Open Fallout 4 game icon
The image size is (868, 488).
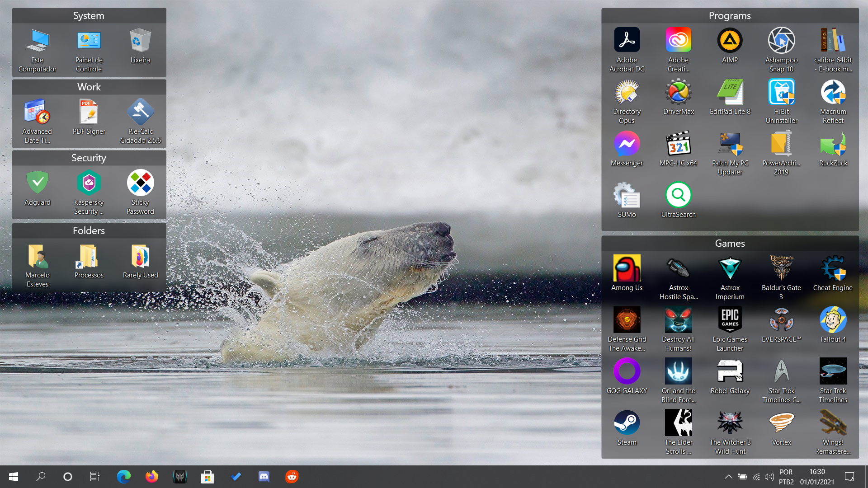click(x=833, y=320)
